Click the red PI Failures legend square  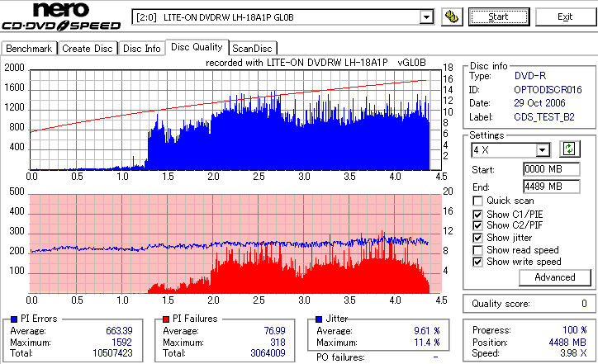(x=166, y=319)
